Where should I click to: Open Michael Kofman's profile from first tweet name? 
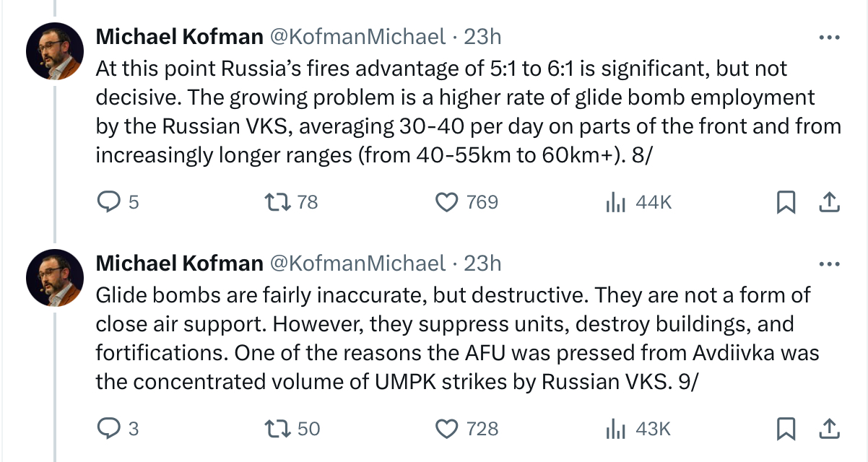click(179, 37)
